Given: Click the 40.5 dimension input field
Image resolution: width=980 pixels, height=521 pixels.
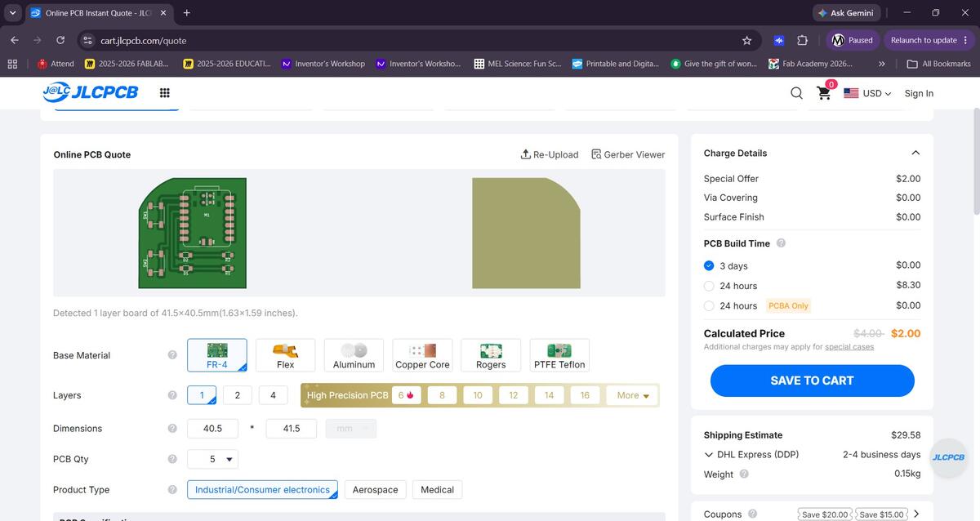Looking at the screenshot, I should (213, 429).
